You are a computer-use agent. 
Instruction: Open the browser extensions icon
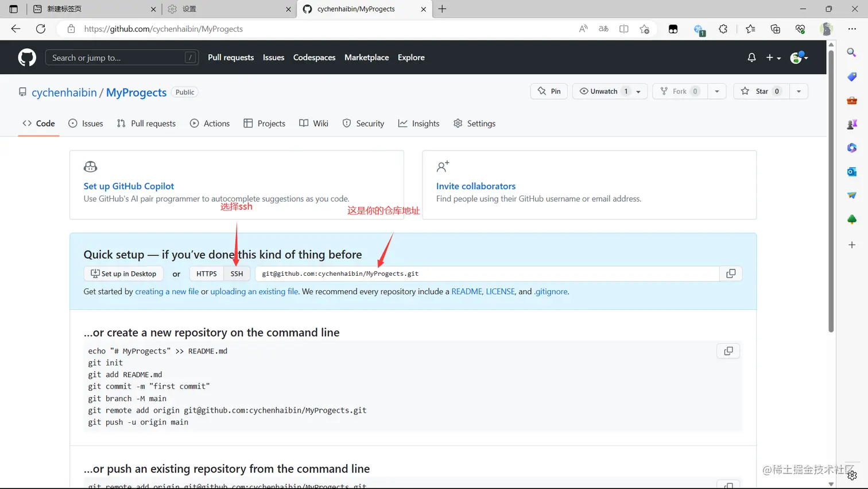coord(723,29)
